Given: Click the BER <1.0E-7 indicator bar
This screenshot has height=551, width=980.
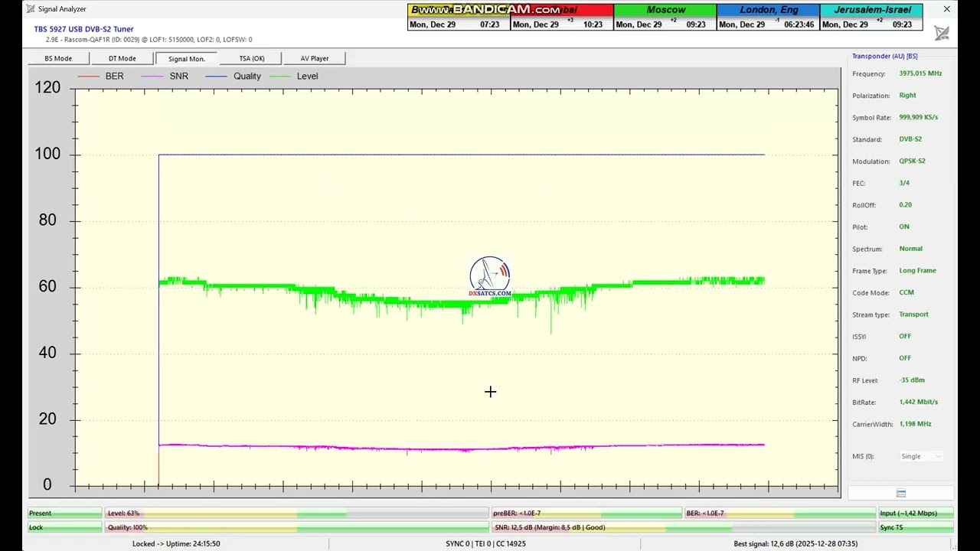Looking at the screenshot, I should click(x=779, y=514).
